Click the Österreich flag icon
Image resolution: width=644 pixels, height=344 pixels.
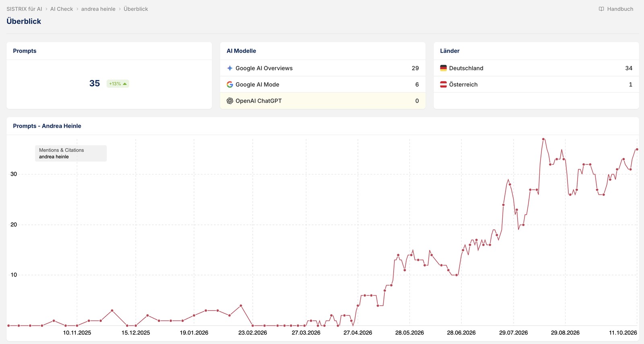click(444, 85)
